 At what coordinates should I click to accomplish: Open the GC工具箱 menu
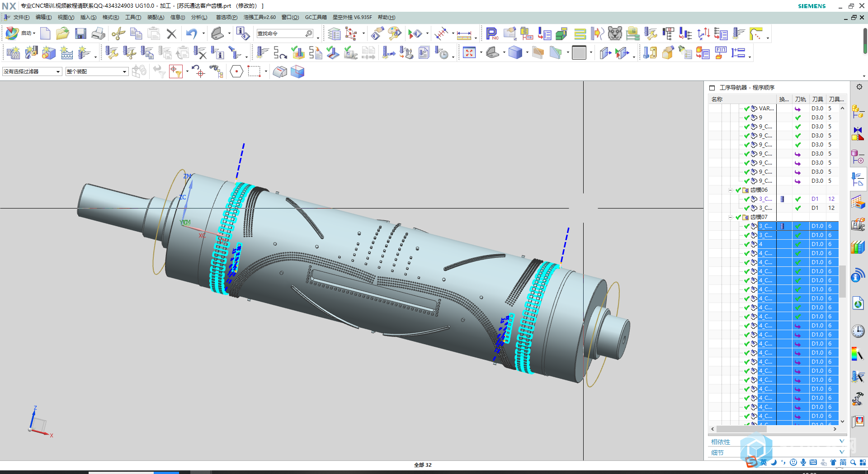point(316,17)
